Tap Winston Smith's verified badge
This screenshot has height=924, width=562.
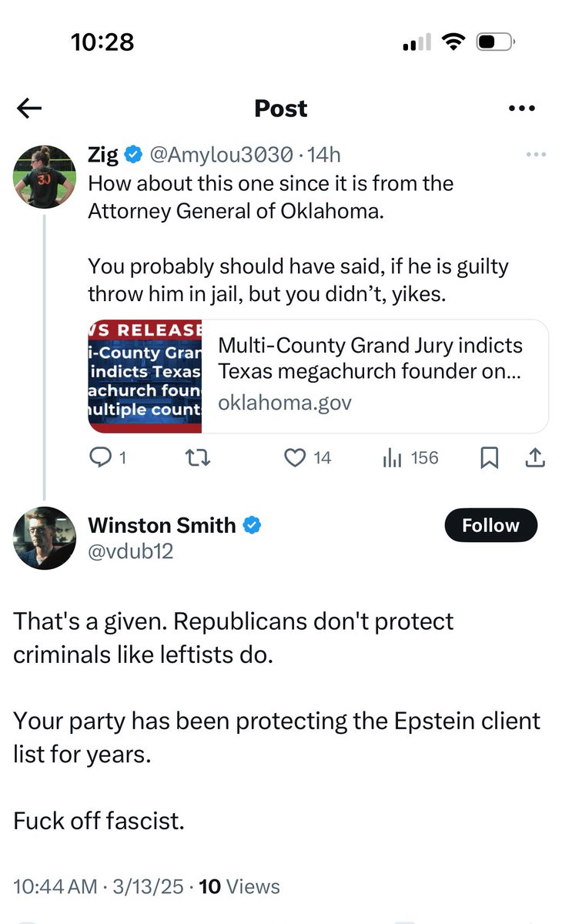[x=253, y=525]
